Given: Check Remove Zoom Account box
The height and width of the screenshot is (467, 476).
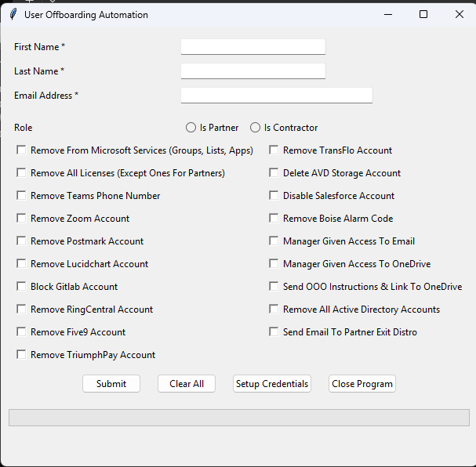Looking at the screenshot, I should tap(21, 218).
